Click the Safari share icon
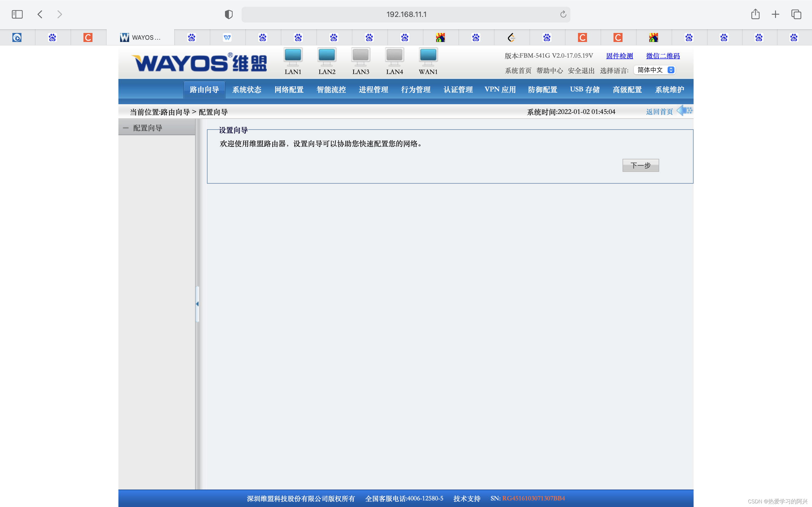The image size is (812, 507). pos(755,14)
